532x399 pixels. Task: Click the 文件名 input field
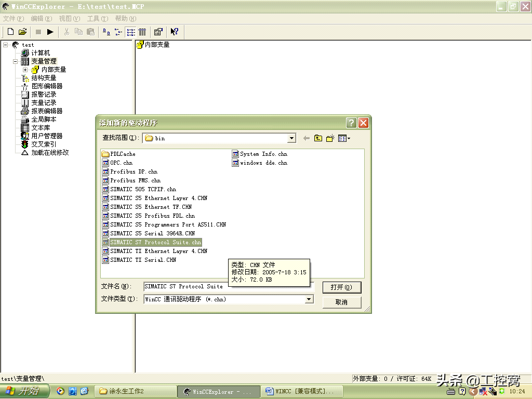229,287
